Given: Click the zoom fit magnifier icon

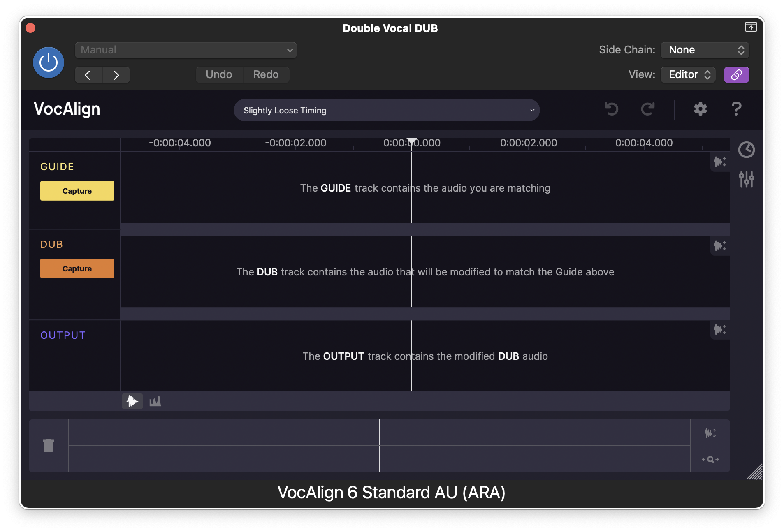Looking at the screenshot, I should tap(710, 459).
